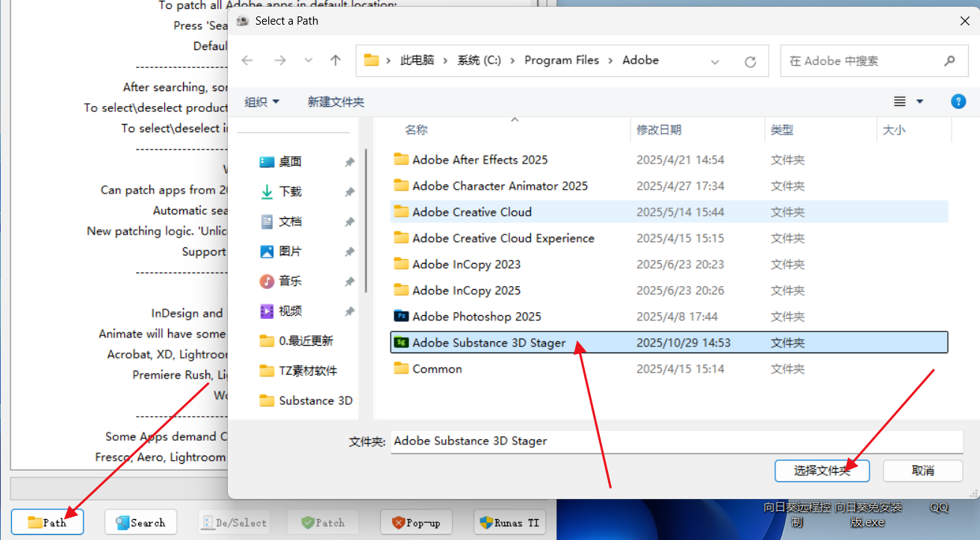The height and width of the screenshot is (540, 980).
Task: Click the pin icon beside 图片
Action: click(349, 252)
